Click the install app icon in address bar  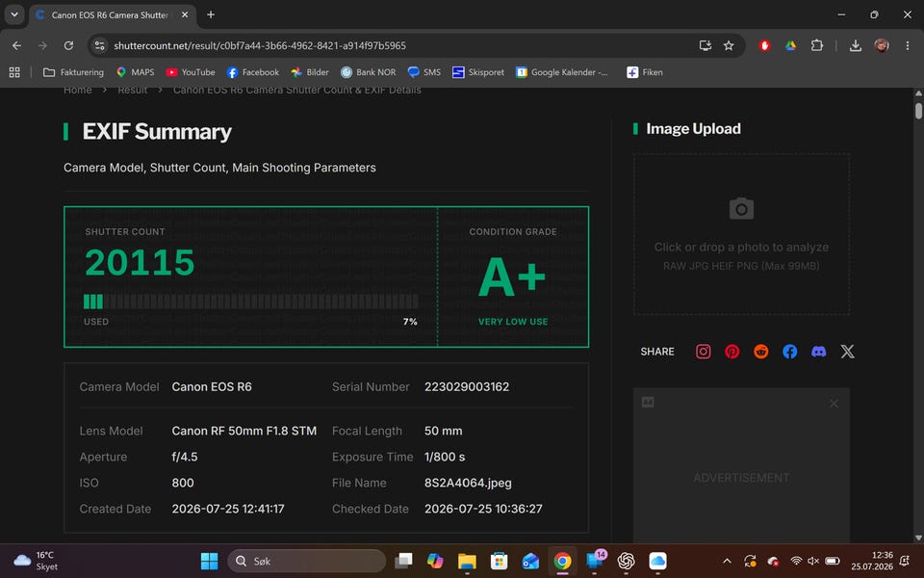[x=705, y=45]
